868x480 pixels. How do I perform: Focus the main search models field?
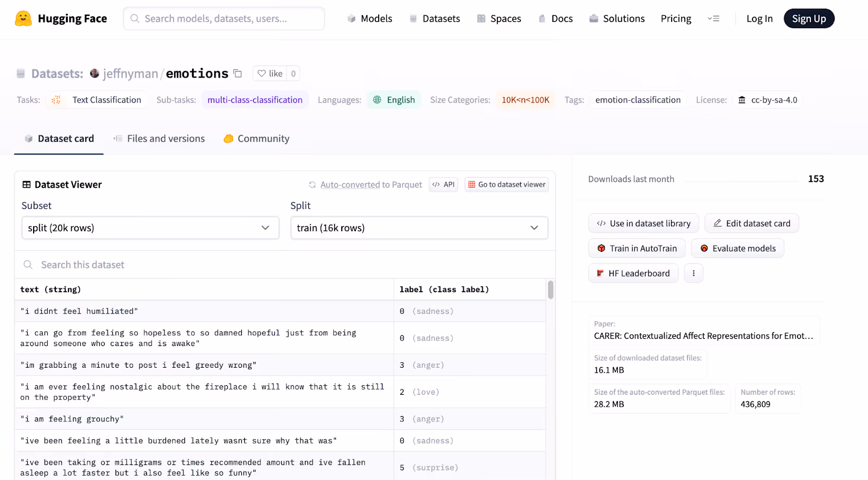click(224, 18)
